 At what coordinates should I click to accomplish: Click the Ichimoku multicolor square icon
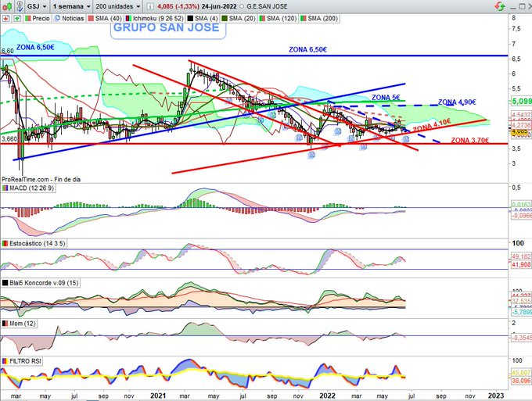(x=128, y=18)
